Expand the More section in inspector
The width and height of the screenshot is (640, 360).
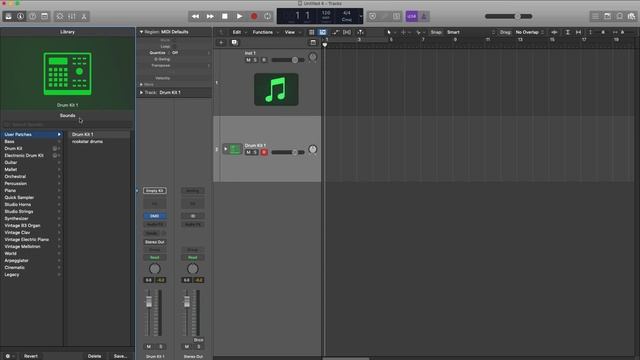[x=141, y=84]
